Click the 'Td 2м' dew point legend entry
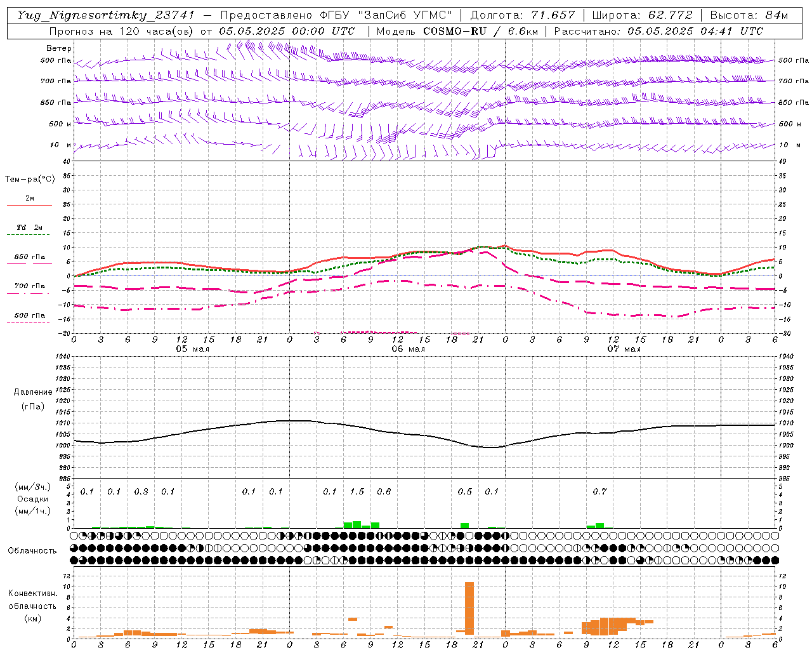 click(30, 227)
